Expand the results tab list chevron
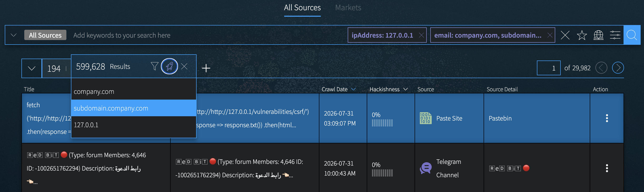 click(x=31, y=68)
